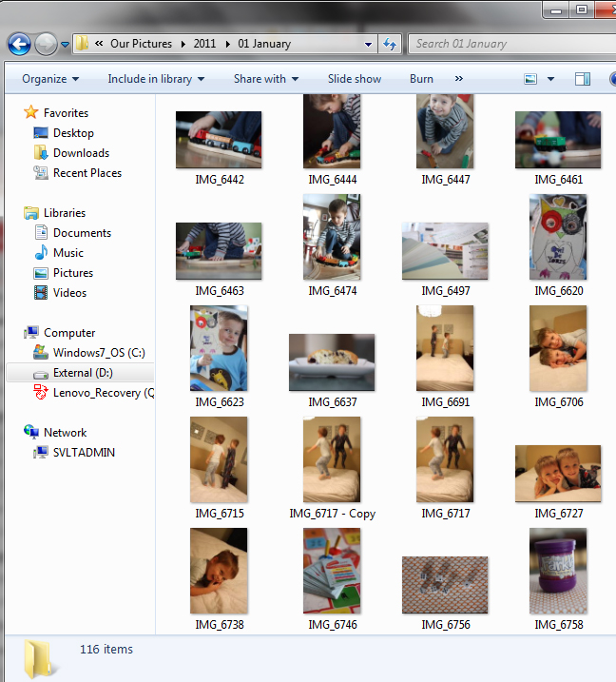
Task: Click 2011 in breadcrumb path
Action: pos(204,44)
